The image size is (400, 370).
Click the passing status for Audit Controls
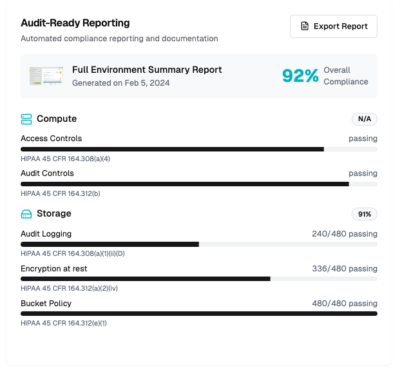pyautogui.click(x=363, y=173)
